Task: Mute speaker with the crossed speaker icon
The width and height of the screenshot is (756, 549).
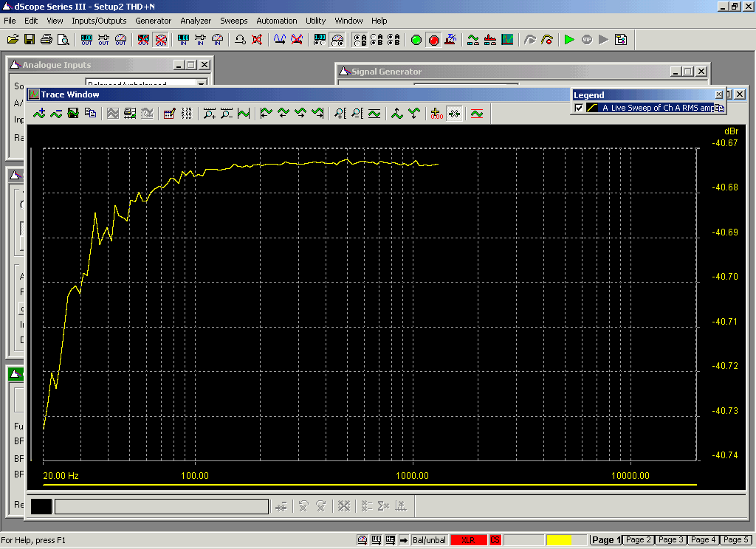Action: point(257,40)
